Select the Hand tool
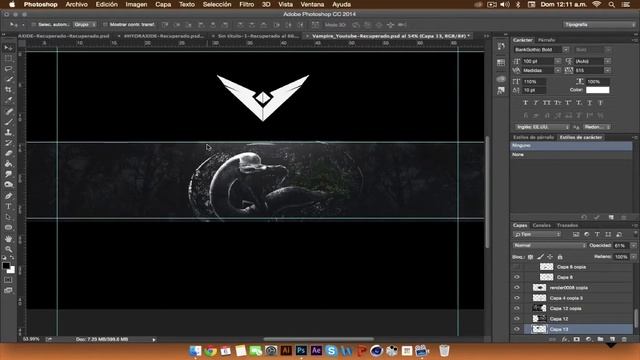 pyautogui.click(x=8, y=238)
